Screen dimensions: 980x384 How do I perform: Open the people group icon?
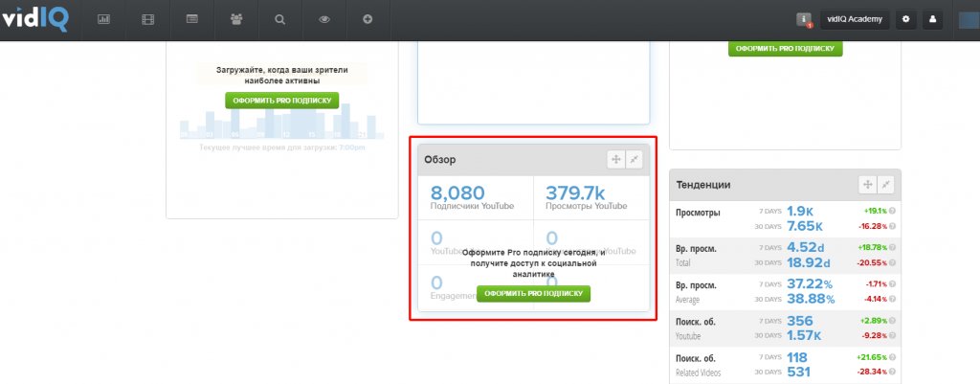tap(235, 19)
